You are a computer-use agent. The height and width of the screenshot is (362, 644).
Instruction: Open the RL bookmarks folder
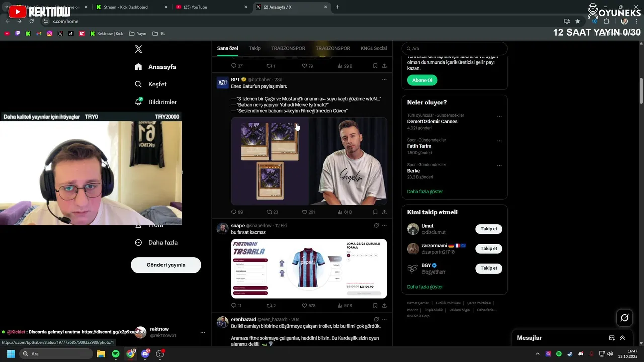pyautogui.click(x=159, y=34)
